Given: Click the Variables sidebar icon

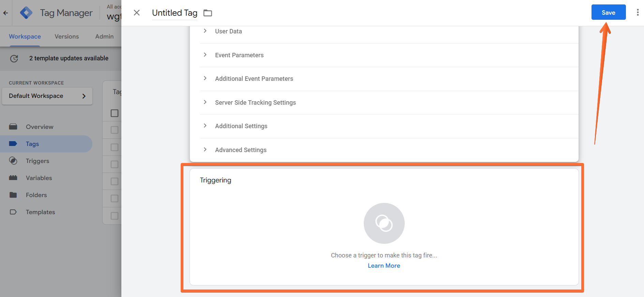Looking at the screenshot, I should point(13,178).
